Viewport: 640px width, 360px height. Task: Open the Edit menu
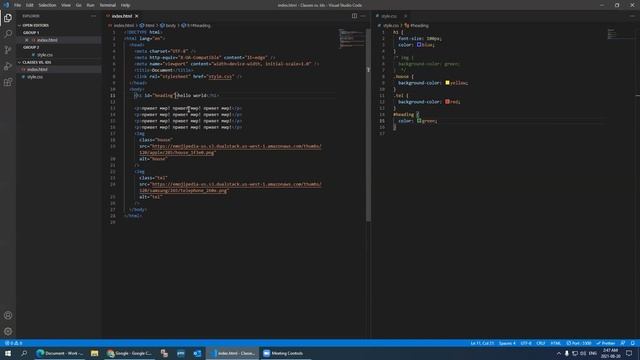pos(30,5)
